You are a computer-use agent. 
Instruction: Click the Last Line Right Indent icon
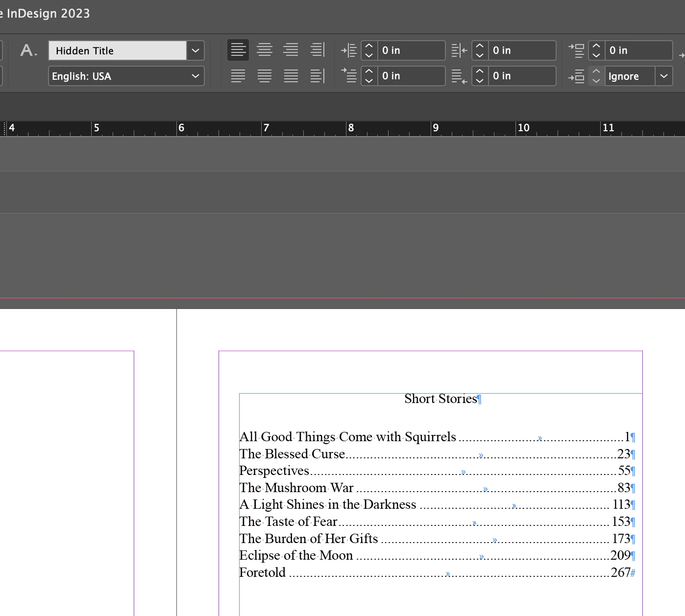tap(459, 76)
